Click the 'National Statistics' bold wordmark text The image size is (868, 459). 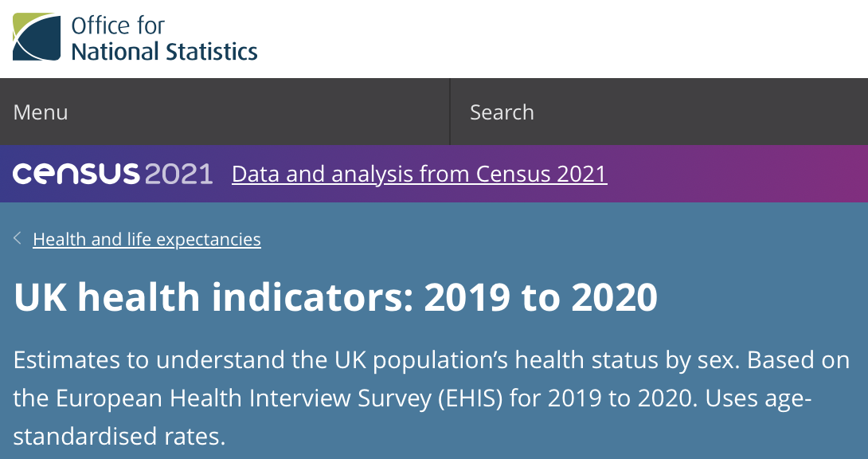164,52
